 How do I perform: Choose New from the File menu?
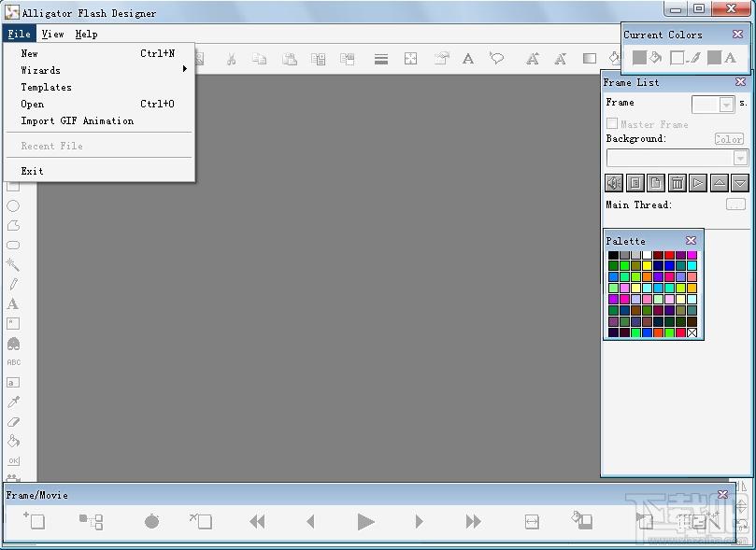98,53
